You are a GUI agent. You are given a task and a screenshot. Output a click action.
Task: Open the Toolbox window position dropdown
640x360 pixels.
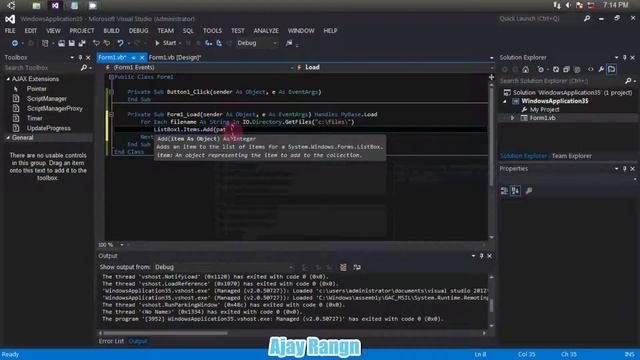(x=72, y=58)
